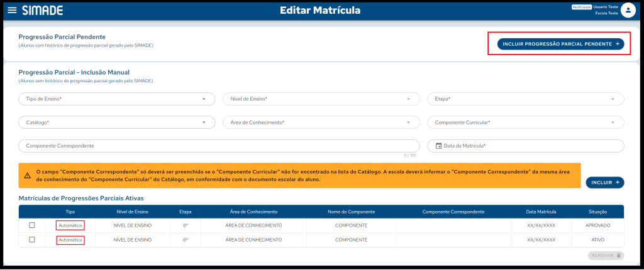Click the REMOVER button
The height and width of the screenshot is (270, 644).
pyautogui.click(x=606, y=256)
